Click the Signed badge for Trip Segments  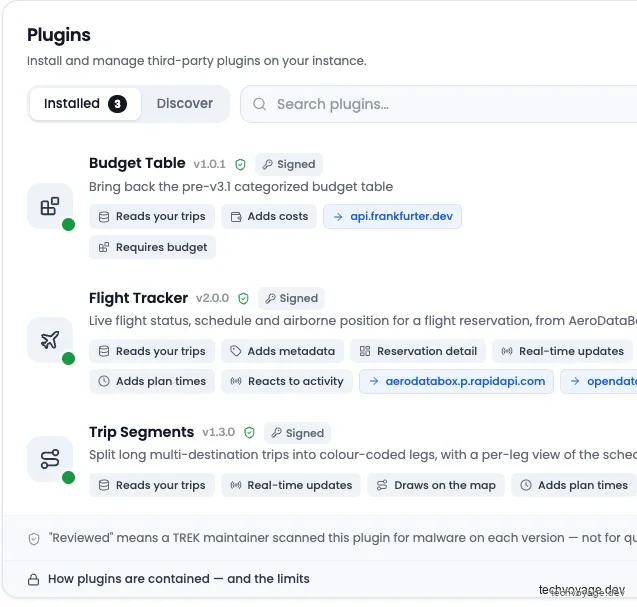click(297, 433)
